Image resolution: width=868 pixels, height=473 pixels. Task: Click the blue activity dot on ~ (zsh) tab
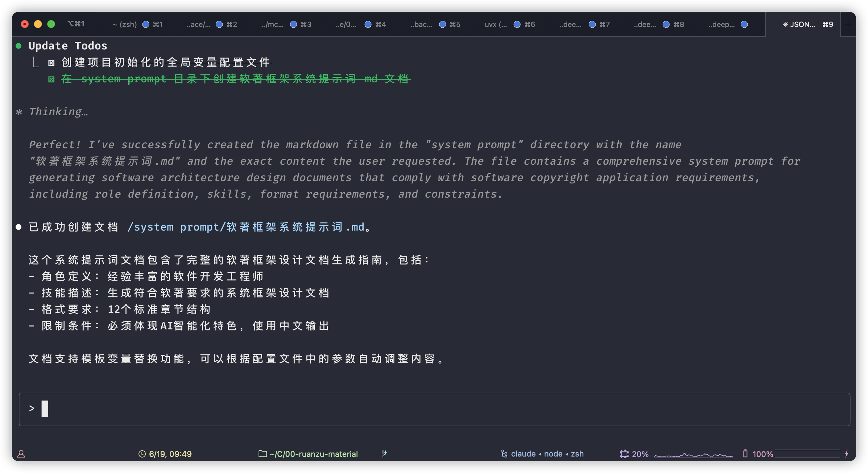pos(145,24)
